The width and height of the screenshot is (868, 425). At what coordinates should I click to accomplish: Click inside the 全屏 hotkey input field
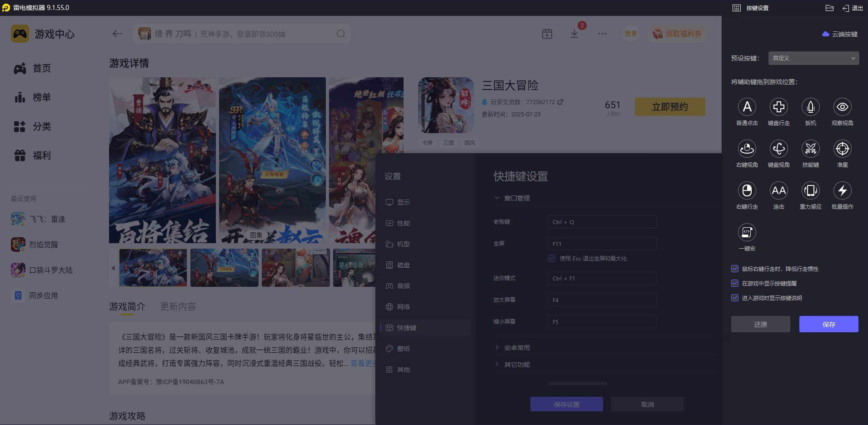pyautogui.click(x=602, y=244)
